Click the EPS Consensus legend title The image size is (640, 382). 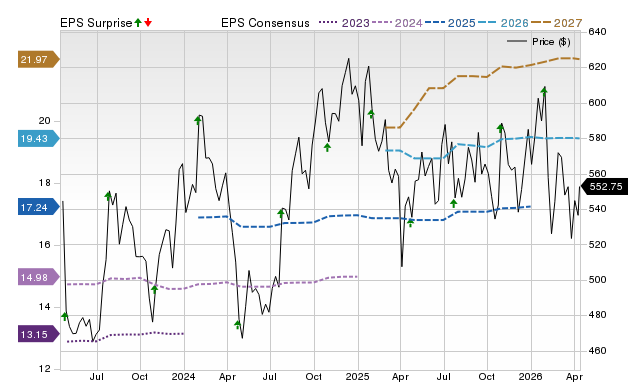265,23
